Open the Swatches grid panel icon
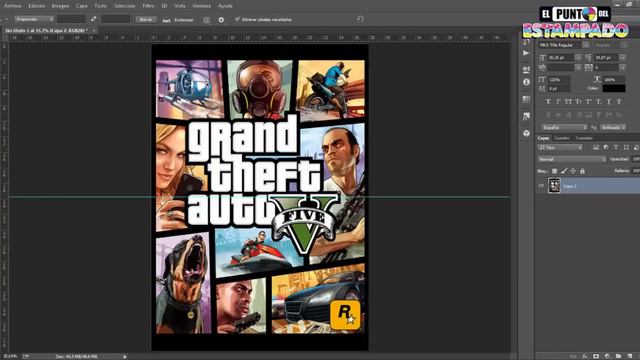 tap(526, 99)
